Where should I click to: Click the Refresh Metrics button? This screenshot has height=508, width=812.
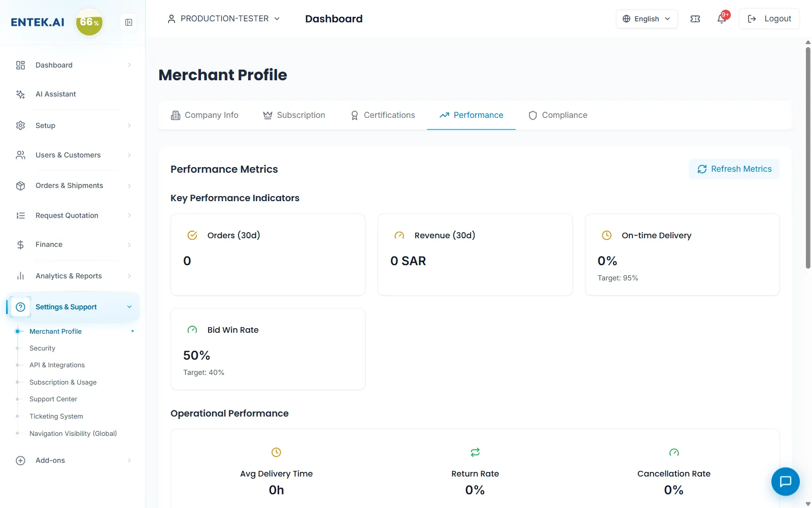point(734,169)
